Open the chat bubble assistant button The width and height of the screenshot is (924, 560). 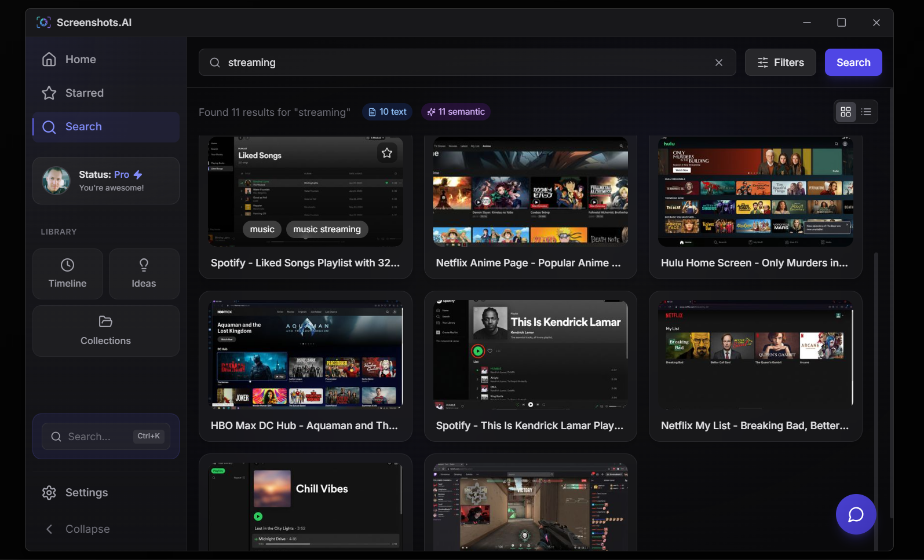point(856,514)
